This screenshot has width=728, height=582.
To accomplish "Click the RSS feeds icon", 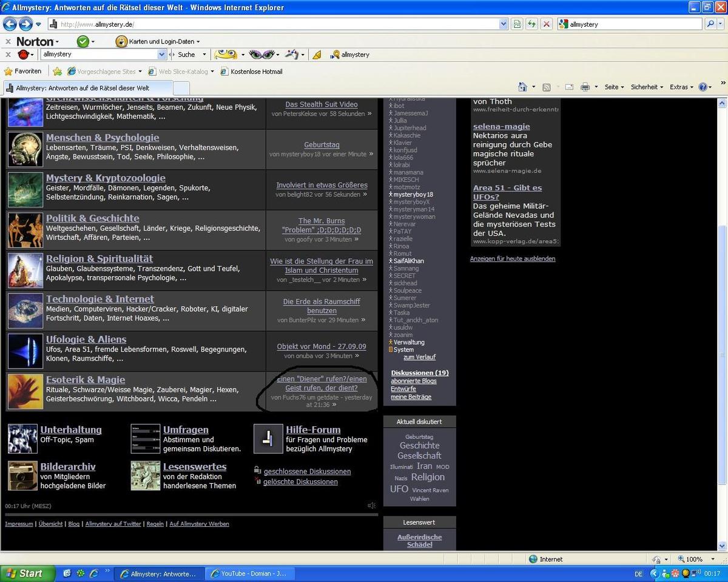I will [547, 87].
